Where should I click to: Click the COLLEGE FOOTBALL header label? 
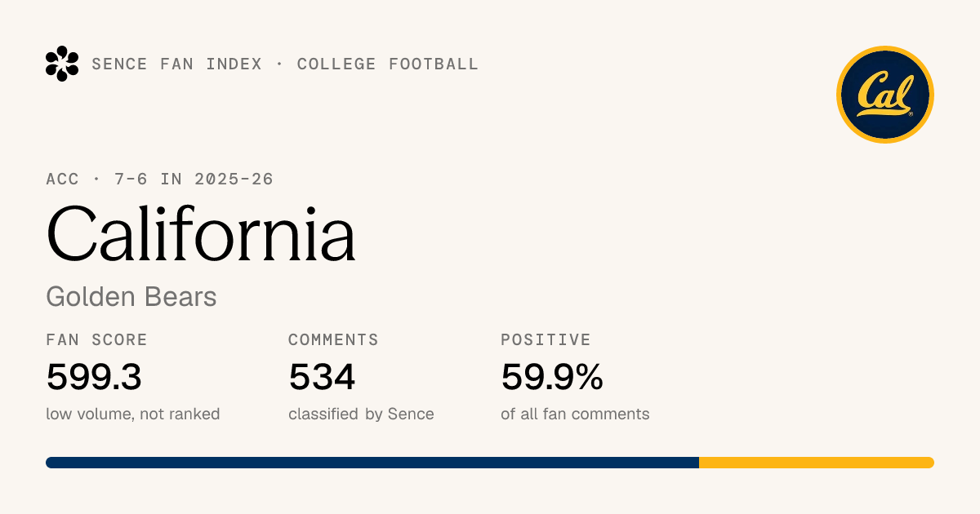click(x=388, y=64)
